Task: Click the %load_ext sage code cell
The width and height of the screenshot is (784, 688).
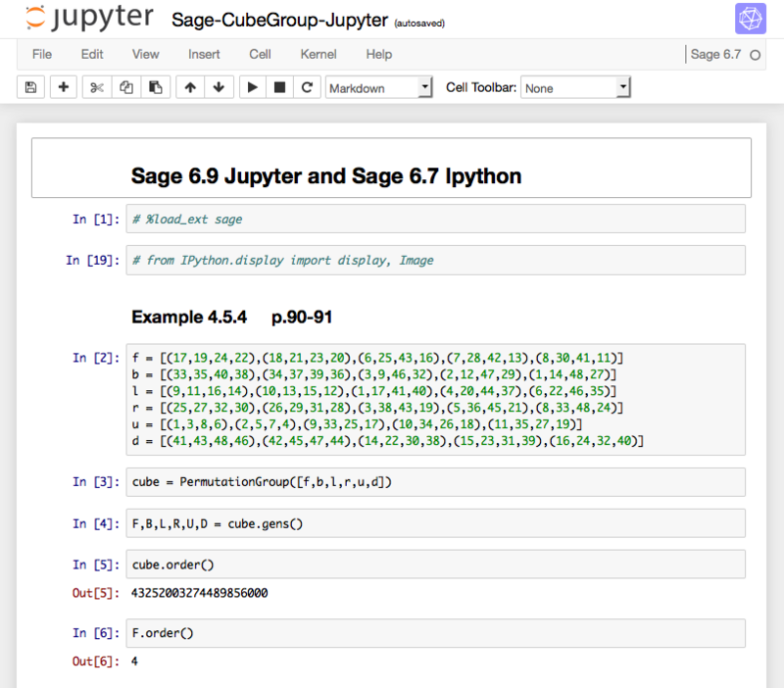Action: pos(435,219)
